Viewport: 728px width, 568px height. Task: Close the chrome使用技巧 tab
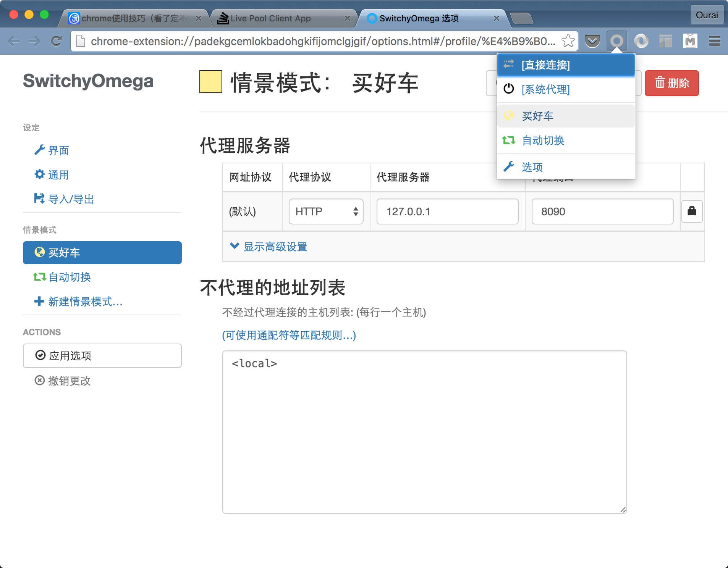pyautogui.click(x=198, y=18)
